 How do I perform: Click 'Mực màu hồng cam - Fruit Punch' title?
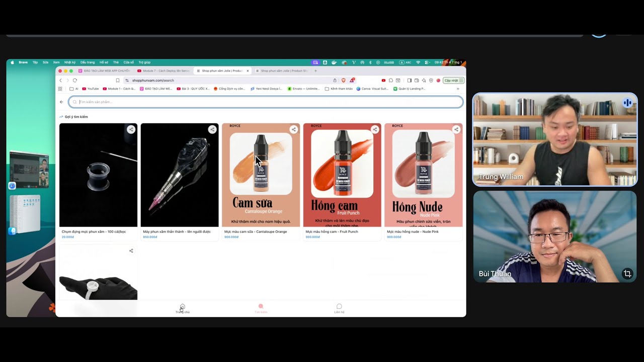pos(332,232)
